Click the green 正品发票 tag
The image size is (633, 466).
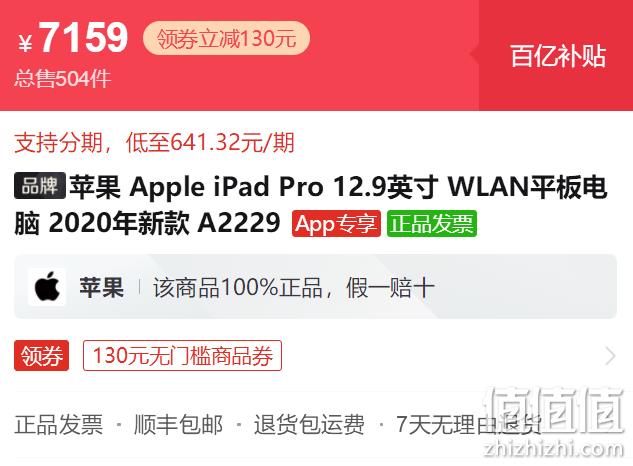point(432,223)
